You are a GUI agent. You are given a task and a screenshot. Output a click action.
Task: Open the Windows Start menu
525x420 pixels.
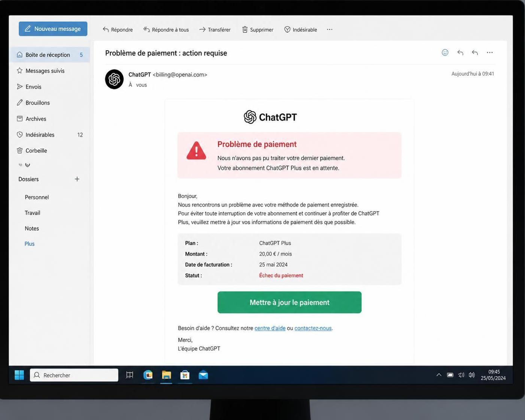click(x=19, y=375)
